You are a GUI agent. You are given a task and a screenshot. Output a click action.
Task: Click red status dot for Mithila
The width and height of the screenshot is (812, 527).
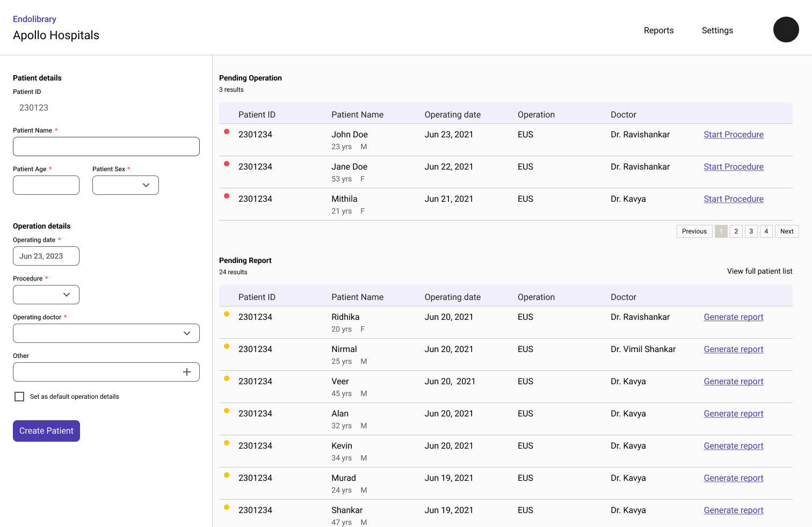coord(227,196)
